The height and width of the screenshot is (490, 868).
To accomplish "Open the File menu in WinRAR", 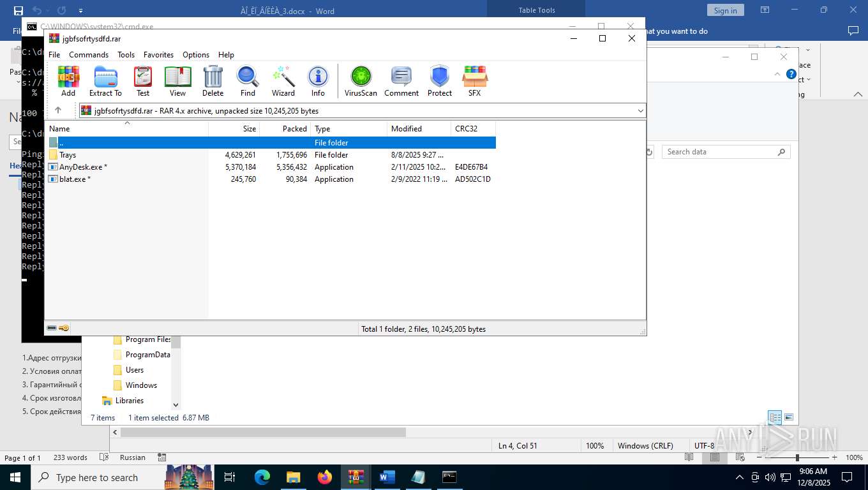I will click(x=54, y=55).
